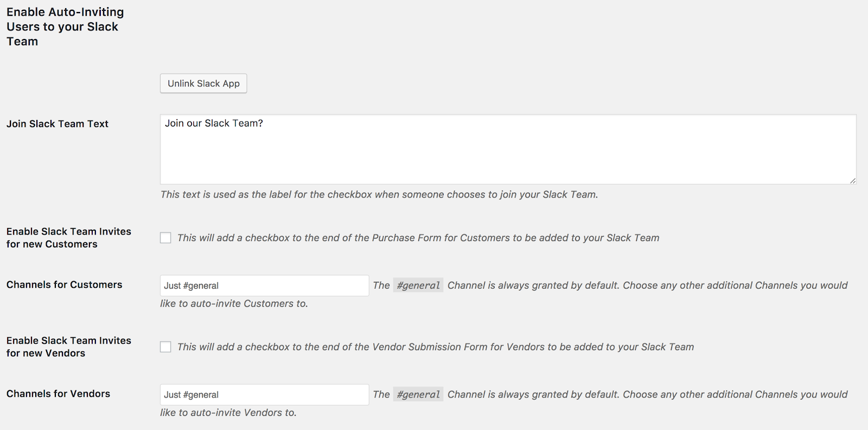
Task: Click the Unlink Slack App button
Action: [203, 84]
